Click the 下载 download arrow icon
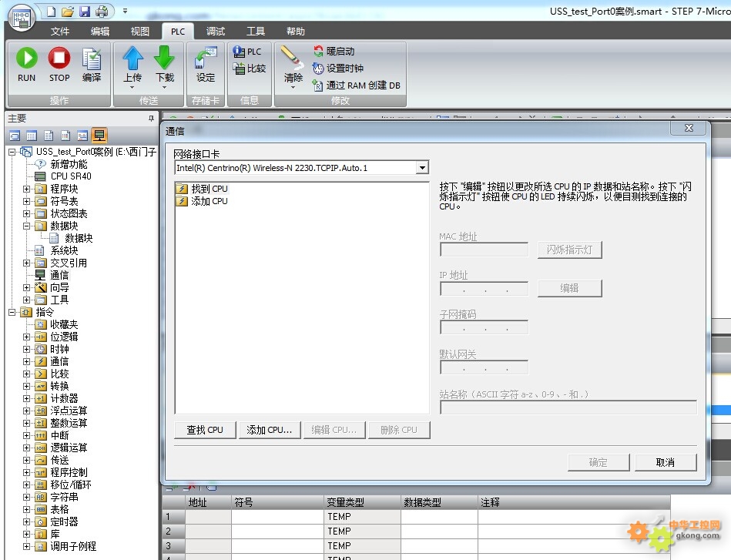731x560 pixels. [164, 59]
